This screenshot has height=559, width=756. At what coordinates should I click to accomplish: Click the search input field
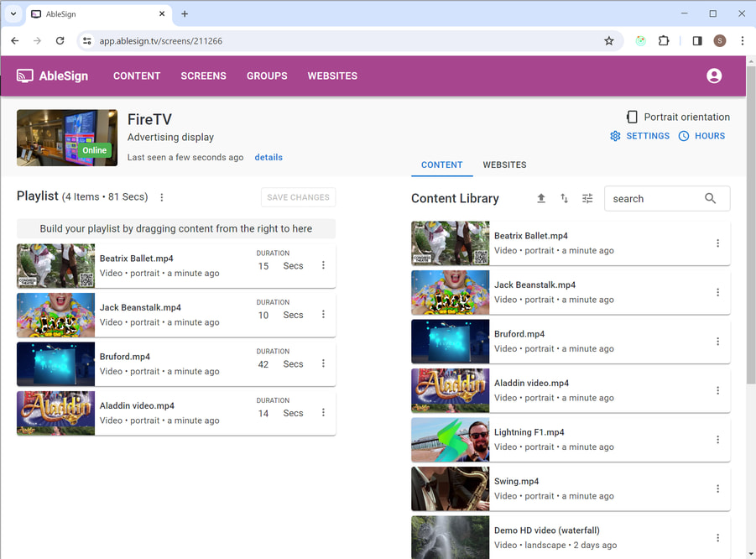coord(653,199)
